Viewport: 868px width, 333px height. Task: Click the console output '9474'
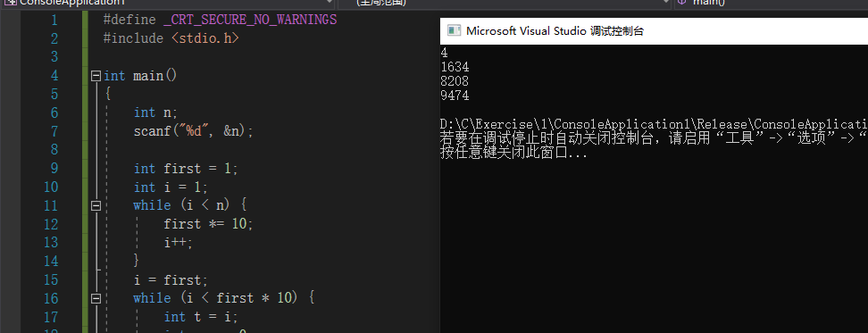pos(455,96)
